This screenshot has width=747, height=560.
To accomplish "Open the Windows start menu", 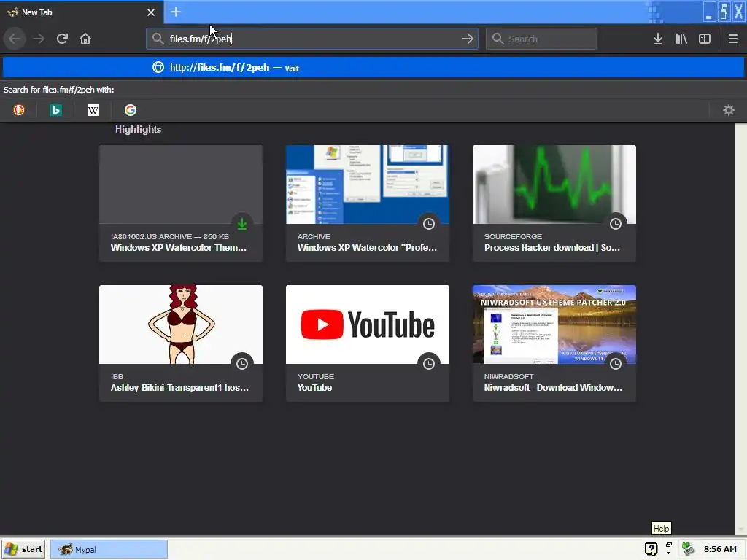I will pos(23,549).
